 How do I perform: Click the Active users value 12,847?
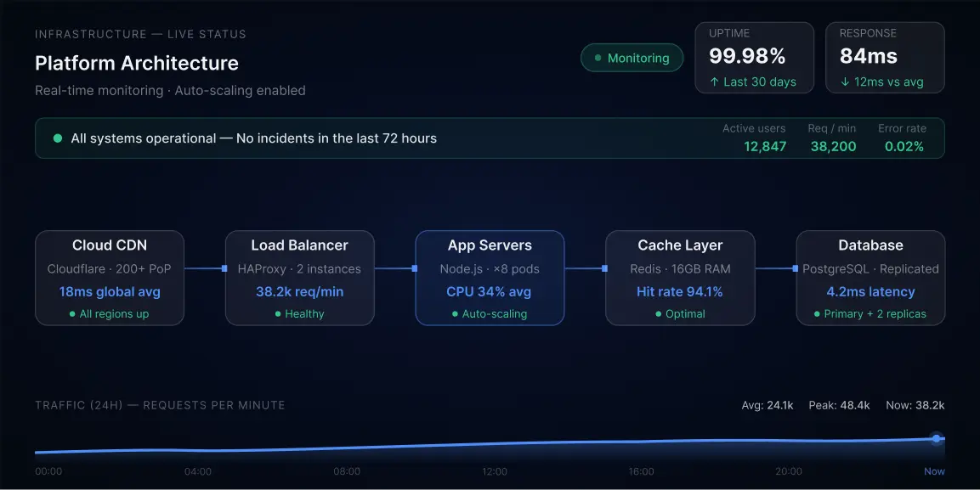point(765,147)
